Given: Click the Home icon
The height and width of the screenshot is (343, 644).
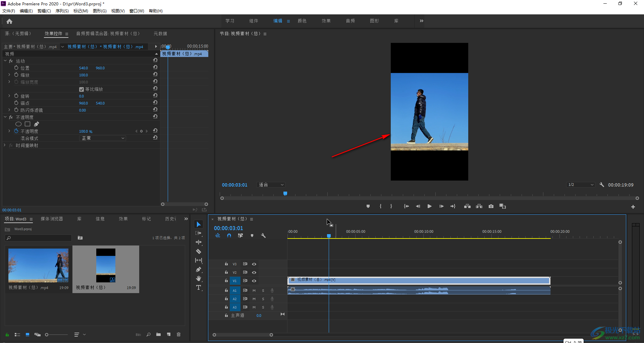Looking at the screenshot, I should (9, 21).
